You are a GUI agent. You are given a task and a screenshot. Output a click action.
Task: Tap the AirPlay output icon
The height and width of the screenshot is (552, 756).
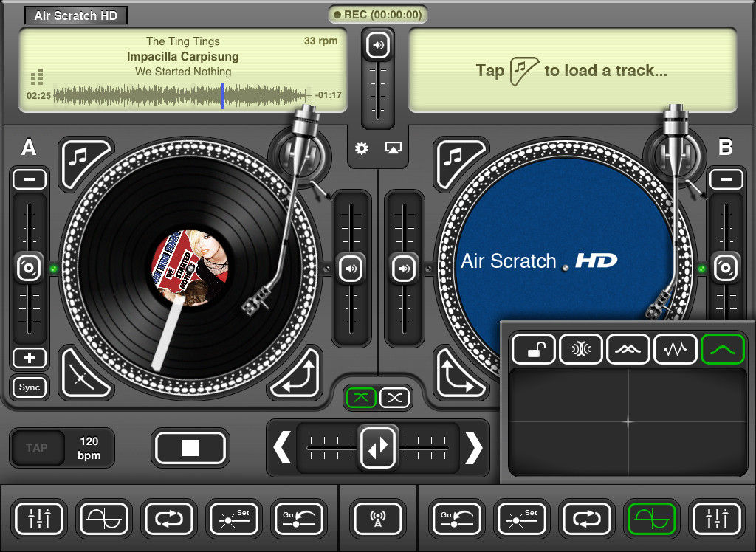tap(394, 148)
